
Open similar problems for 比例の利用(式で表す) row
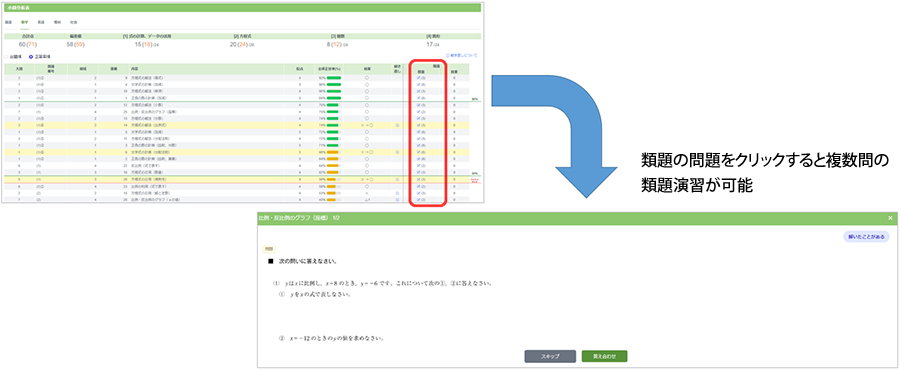tap(421, 186)
